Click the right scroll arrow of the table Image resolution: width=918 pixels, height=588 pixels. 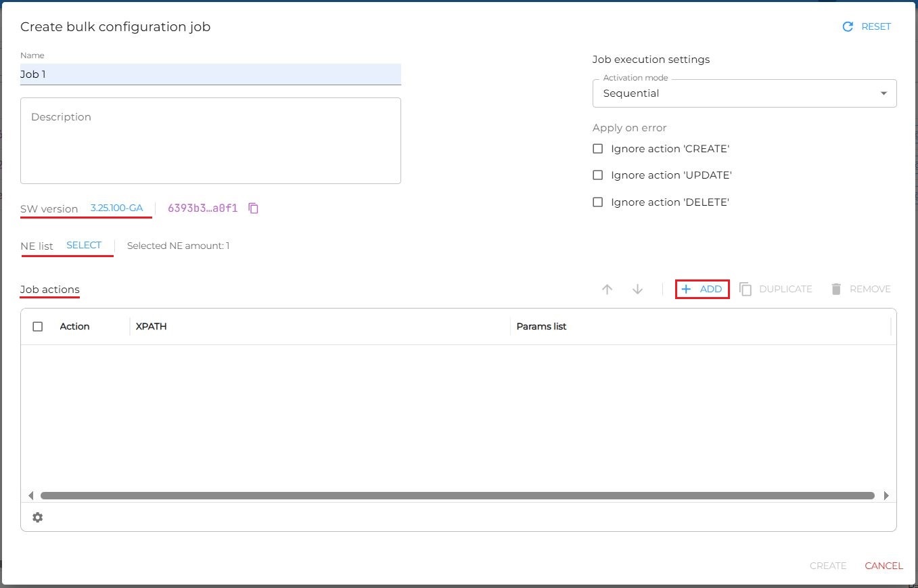[x=886, y=495]
